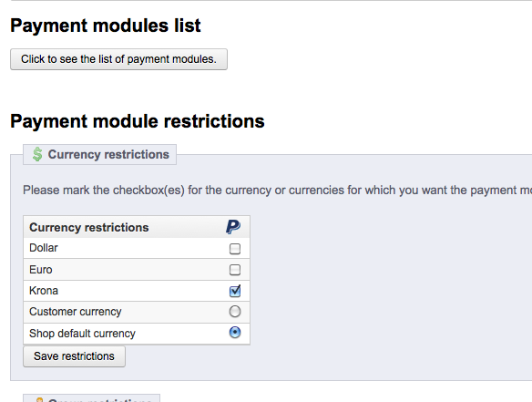The image size is (532, 402).
Task: Select the Customer currency radio button
Action: point(235,312)
